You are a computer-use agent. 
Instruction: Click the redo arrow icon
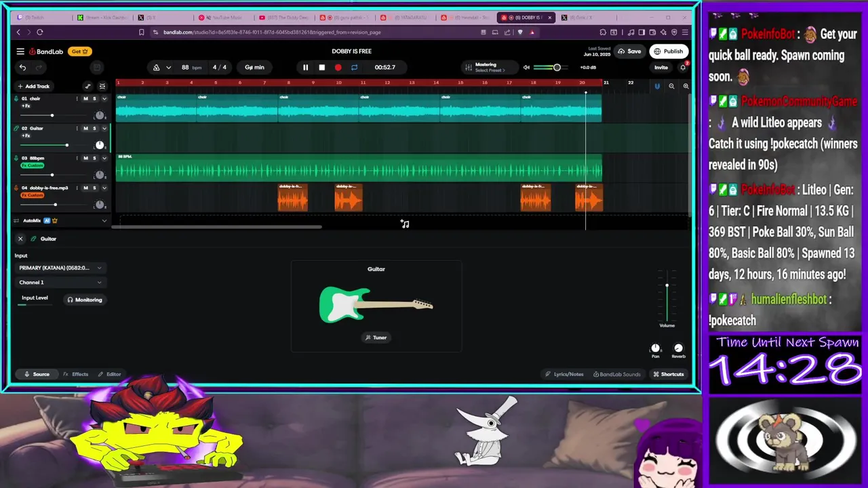point(39,67)
